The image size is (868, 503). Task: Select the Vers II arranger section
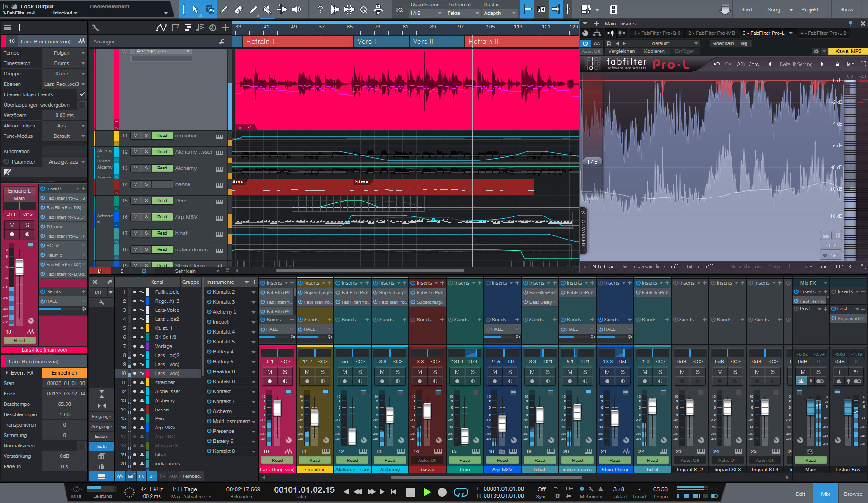[x=437, y=42]
